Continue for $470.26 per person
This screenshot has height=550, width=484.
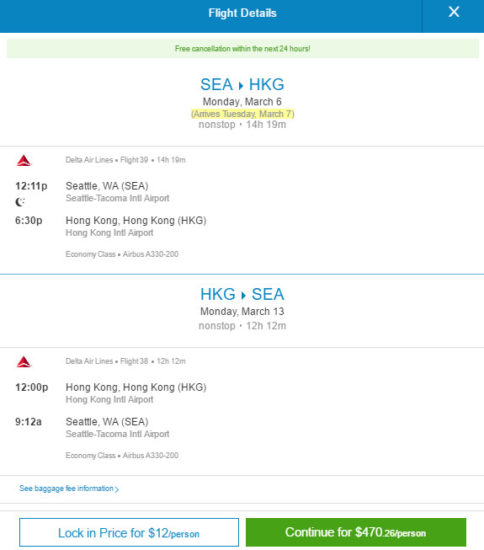coord(356,532)
